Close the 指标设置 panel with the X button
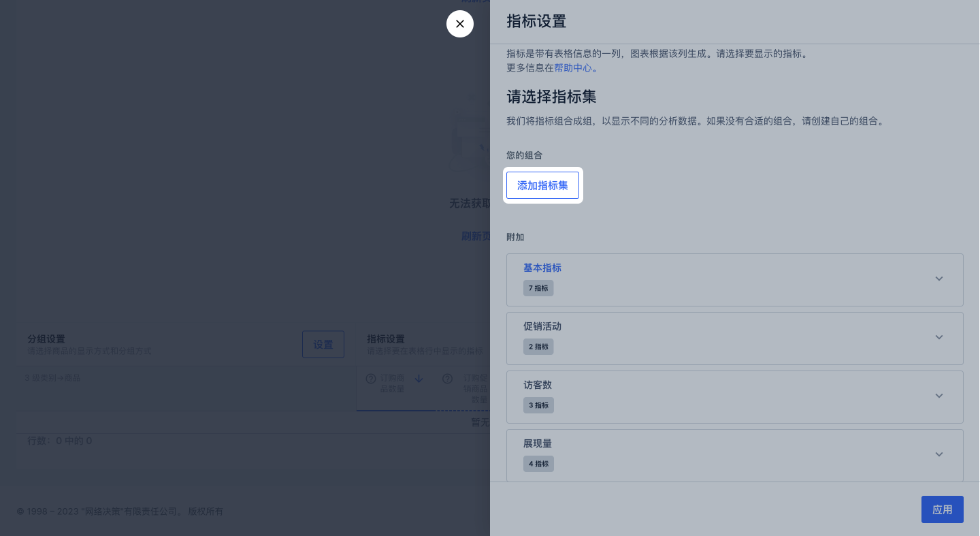Viewport: 980px width, 536px height. [460, 24]
